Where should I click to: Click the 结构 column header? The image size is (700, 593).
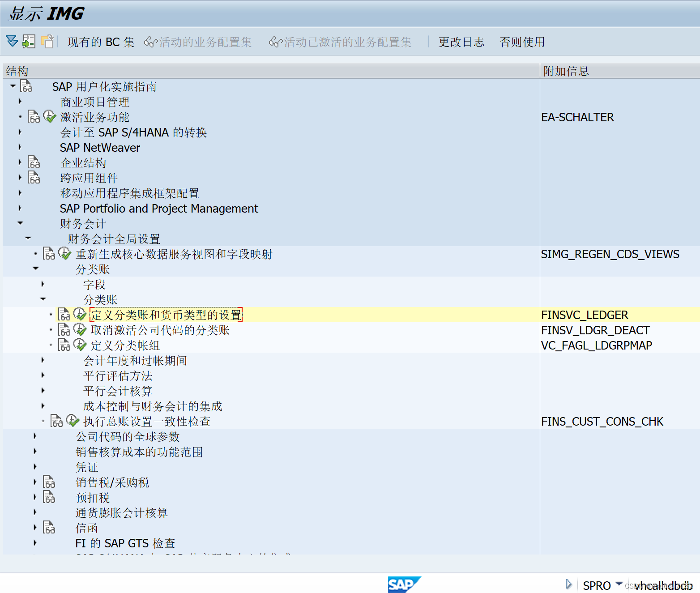(271, 71)
